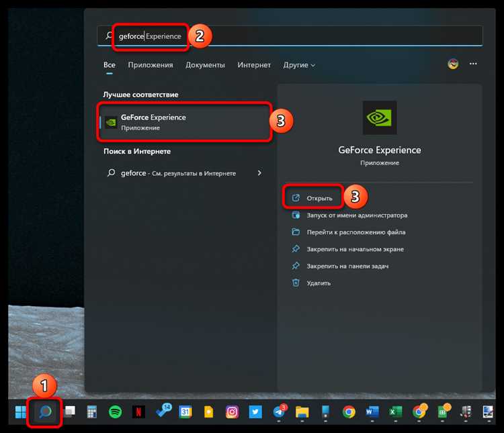Click the Лучшее соответствие heading
Image resolution: width=504 pixels, height=433 pixels.
[141, 95]
